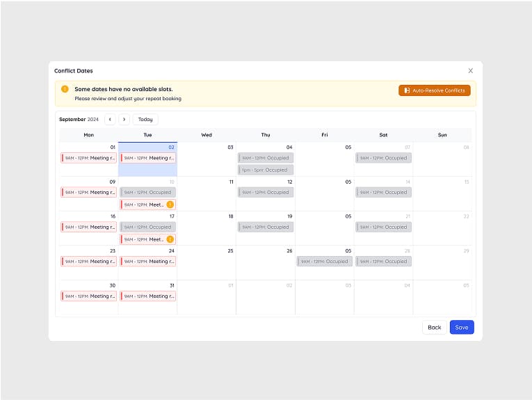This screenshot has height=400, width=532.
Task: Select date 26 Thursday cell
Action: 266,263
